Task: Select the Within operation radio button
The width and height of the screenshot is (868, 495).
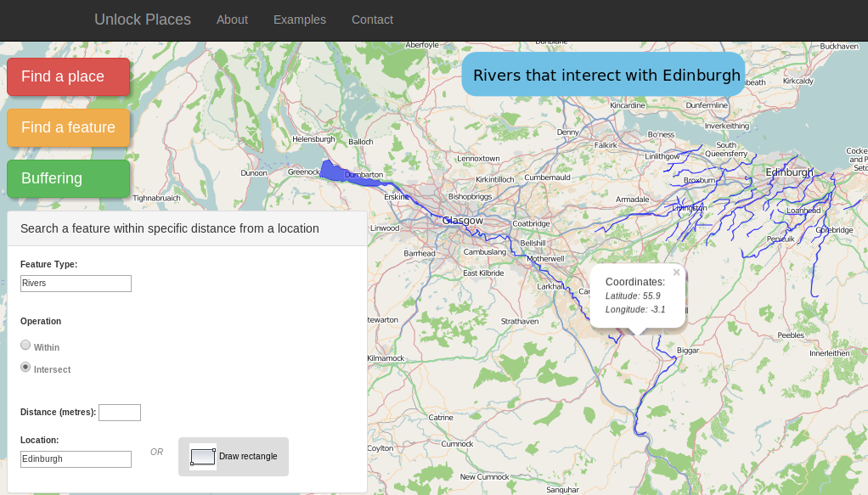Action: click(x=25, y=346)
